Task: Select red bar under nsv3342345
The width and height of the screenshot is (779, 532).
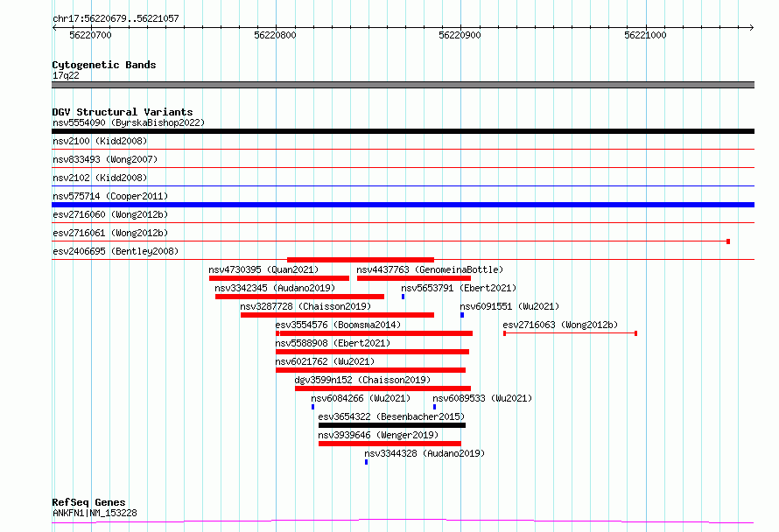Action: click(299, 297)
